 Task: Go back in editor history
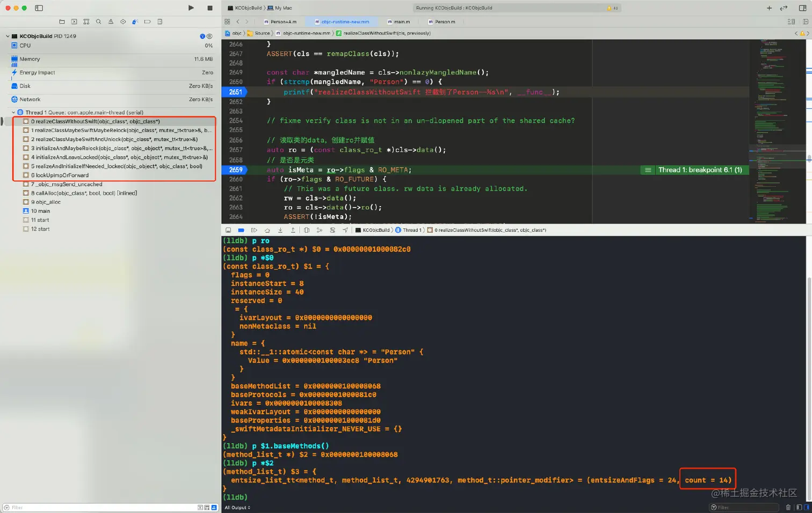238,22
